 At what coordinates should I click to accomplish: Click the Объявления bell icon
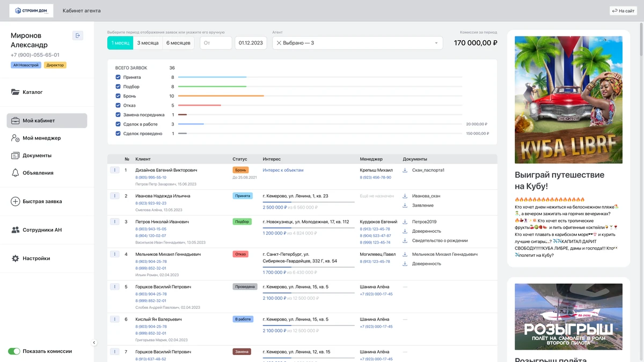[16, 173]
